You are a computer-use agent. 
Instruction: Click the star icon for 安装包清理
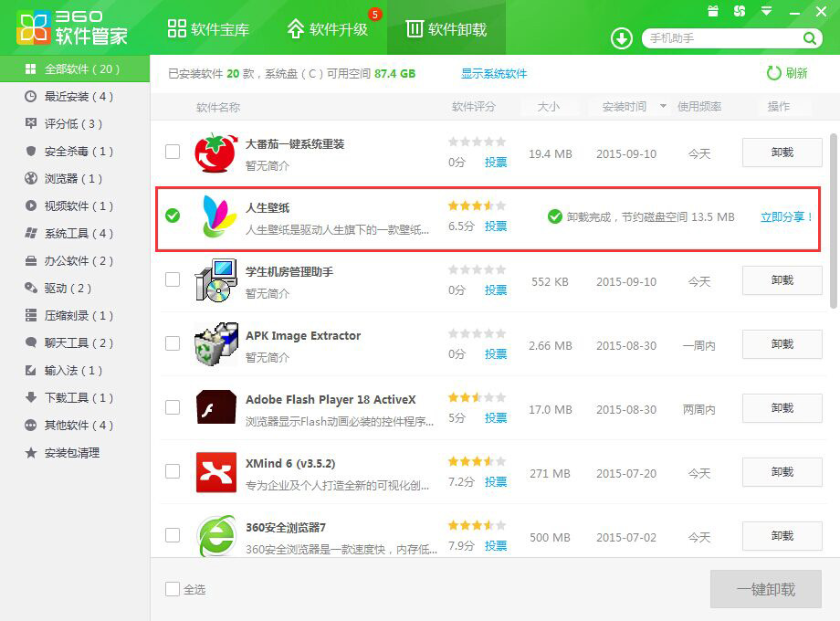tap(31, 453)
